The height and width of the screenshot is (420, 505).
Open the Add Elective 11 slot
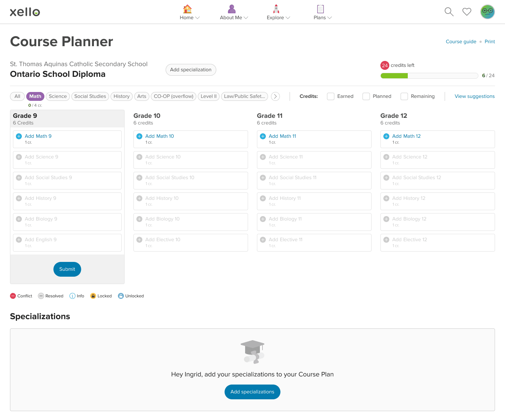point(314,243)
